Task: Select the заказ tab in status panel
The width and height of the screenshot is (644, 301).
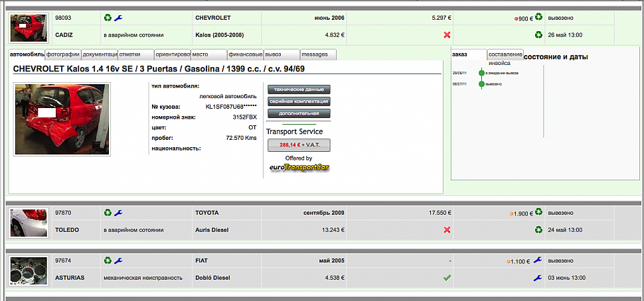Action: click(469, 54)
